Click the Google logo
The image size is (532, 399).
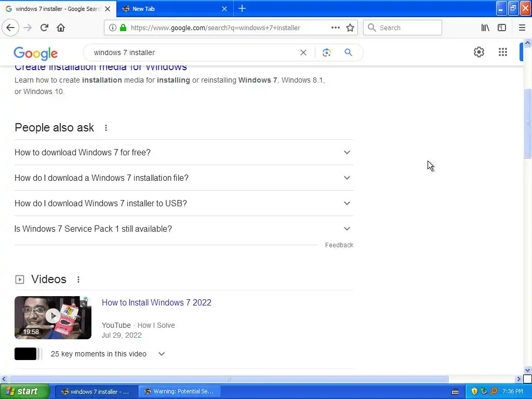point(36,54)
